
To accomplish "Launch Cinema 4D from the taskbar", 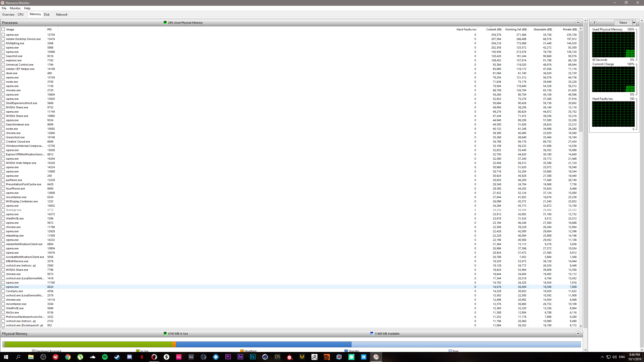I will tap(265, 357).
